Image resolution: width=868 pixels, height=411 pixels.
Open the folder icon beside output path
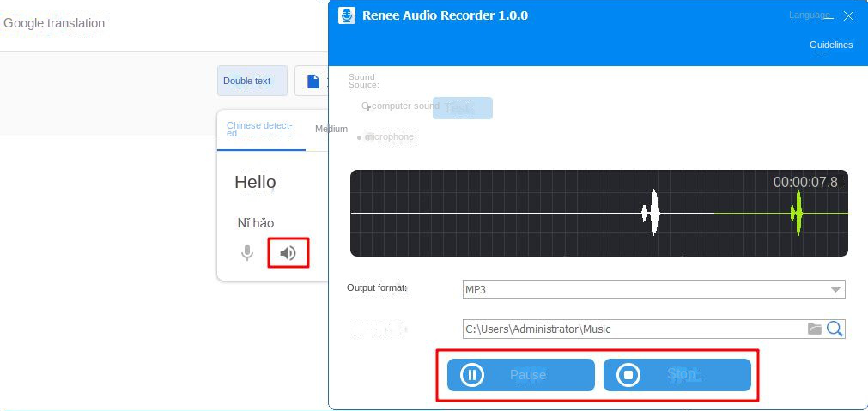coord(815,329)
